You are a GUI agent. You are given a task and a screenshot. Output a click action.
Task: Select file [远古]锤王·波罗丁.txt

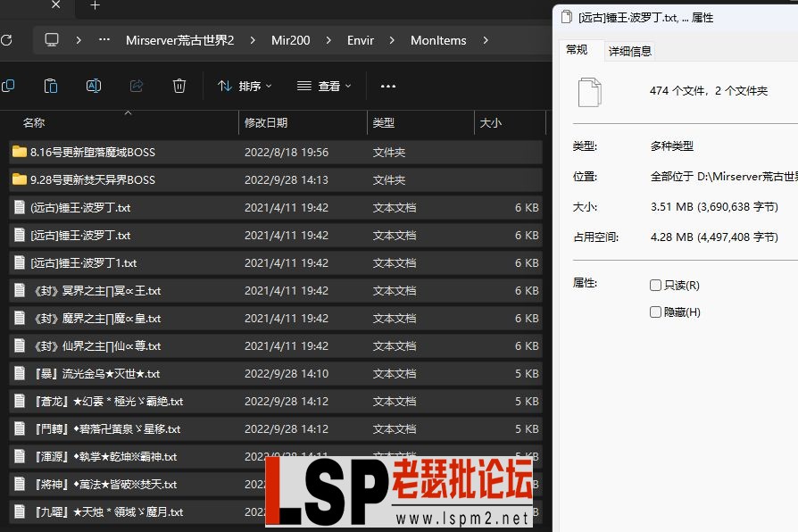pos(275,235)
